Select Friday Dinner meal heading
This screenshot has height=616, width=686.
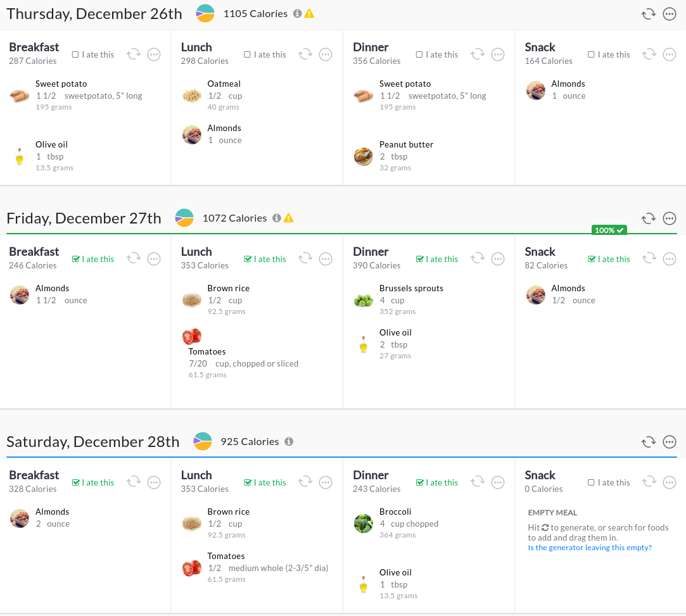[x=371, y=252]
